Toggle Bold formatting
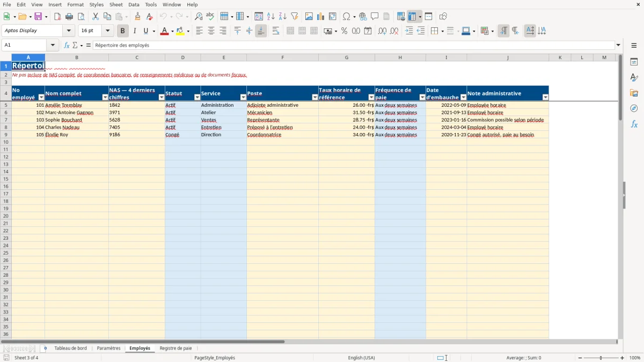This screenshot has height=362, width=644. pos(123,31)
